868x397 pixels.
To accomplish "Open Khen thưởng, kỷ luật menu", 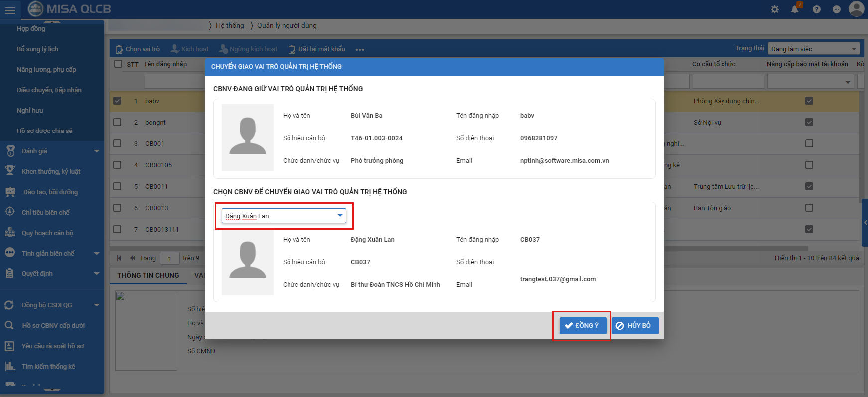I will [51, 172].
